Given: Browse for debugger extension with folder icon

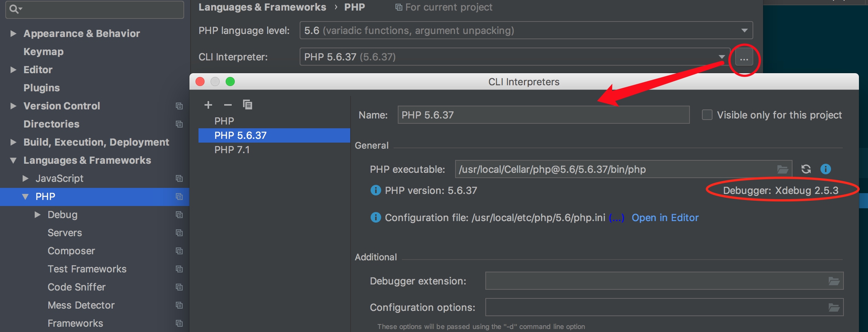Looking at the screenshot, I should point(834,281).
